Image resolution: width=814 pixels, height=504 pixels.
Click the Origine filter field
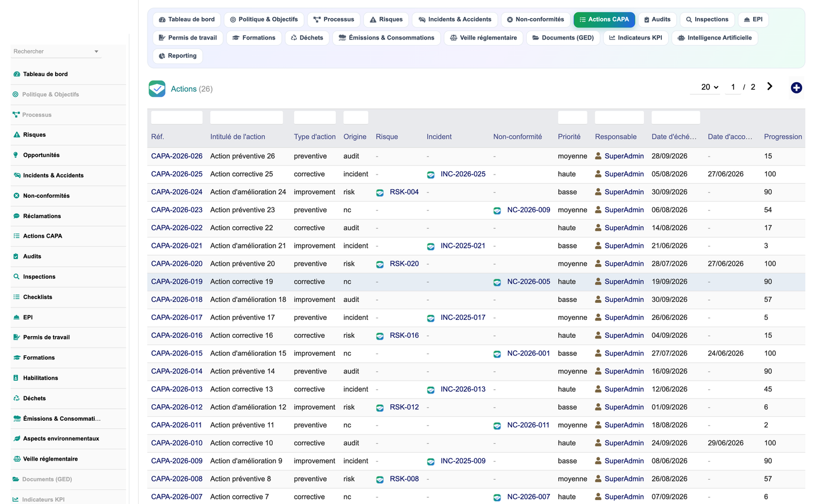pyautogui.click(x=356, y=117)
